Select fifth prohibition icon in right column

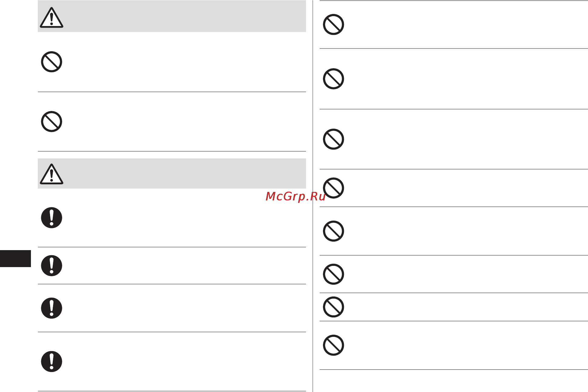pyautogui.click(x=334, y=231)
